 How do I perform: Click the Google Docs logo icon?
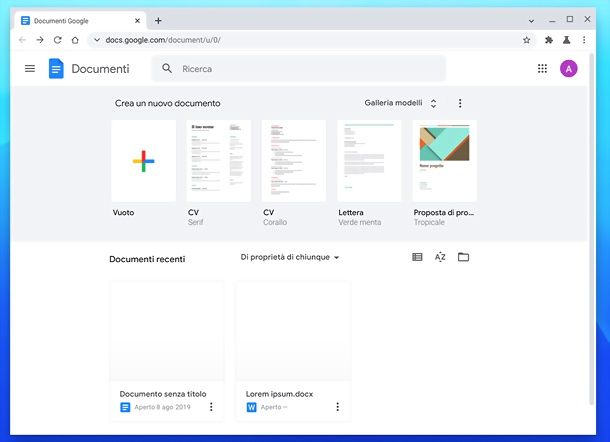(56, 68)
